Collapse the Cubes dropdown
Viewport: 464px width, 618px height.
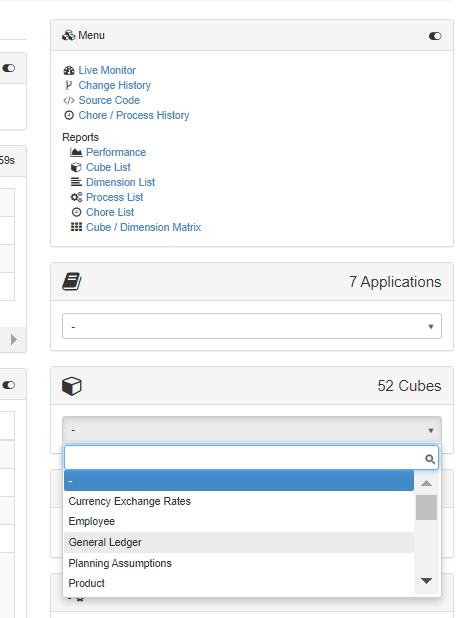tap(252, 430)
